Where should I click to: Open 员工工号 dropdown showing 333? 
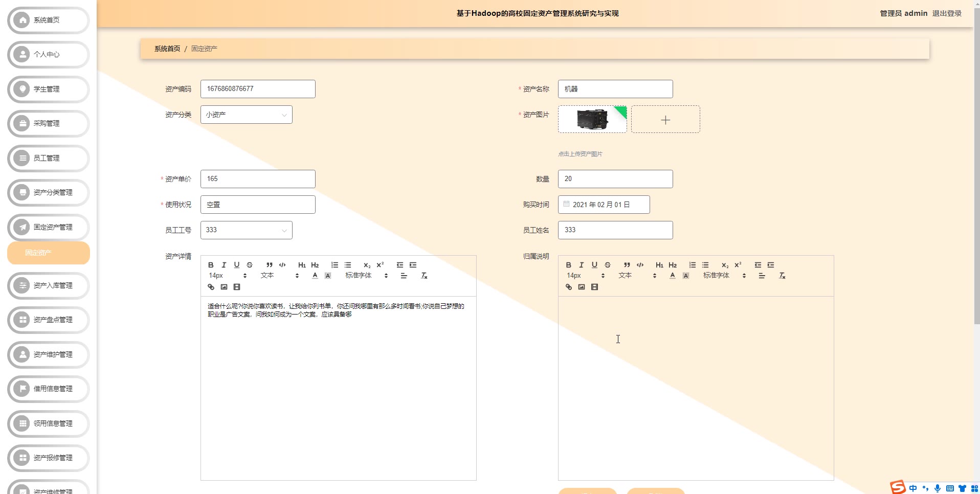point(247,230)
